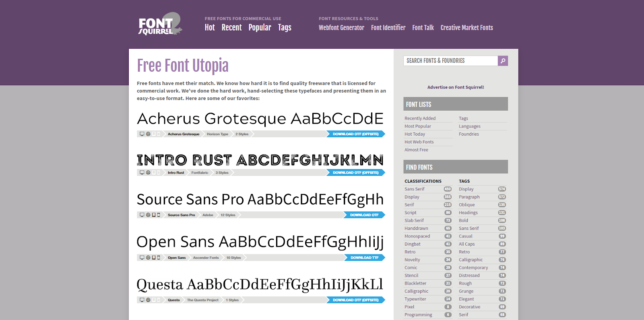Open Creative Market Fonts link
This screenshot has height=320, width=644.
click(x=466, y=28)
